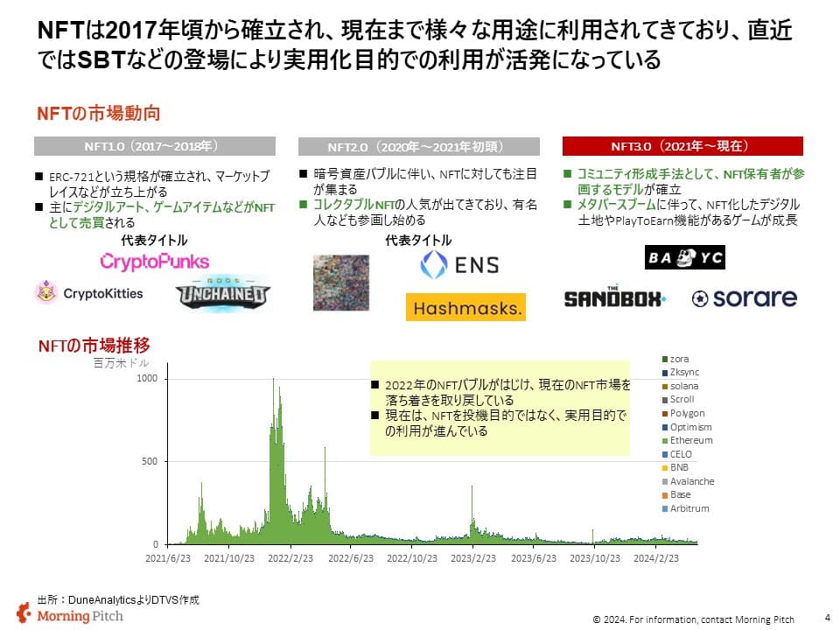840x630 pixels.
Task: Click the solana legend entry
Action: 681,386
